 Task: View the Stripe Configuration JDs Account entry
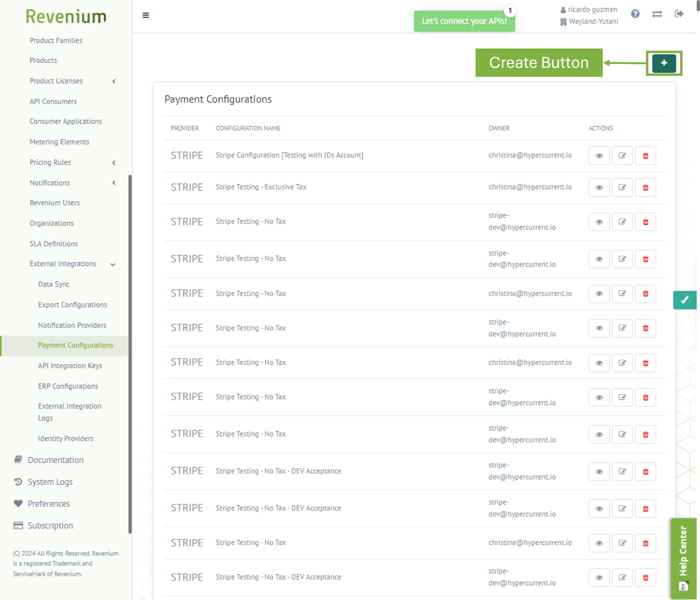[599, 155]
